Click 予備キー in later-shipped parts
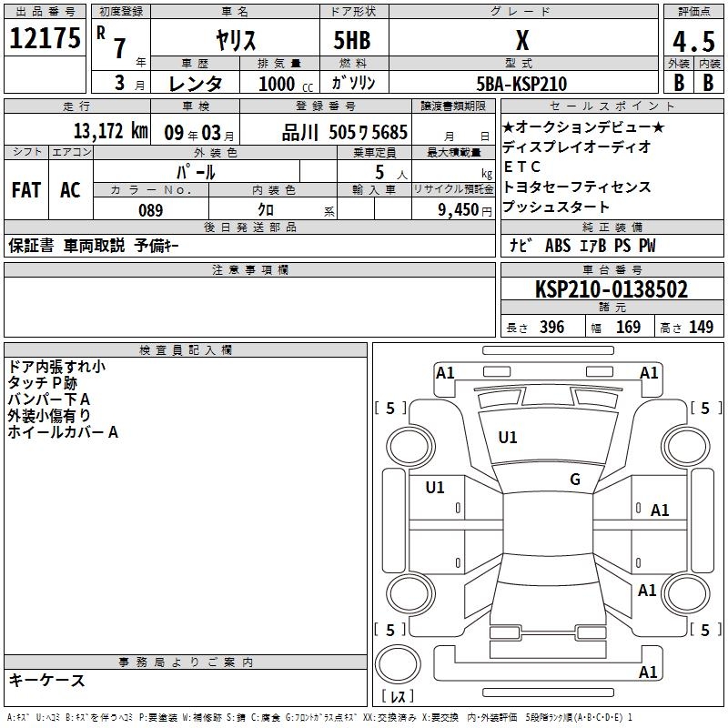The height and width of the screenshot is (728, 728). 157,246
